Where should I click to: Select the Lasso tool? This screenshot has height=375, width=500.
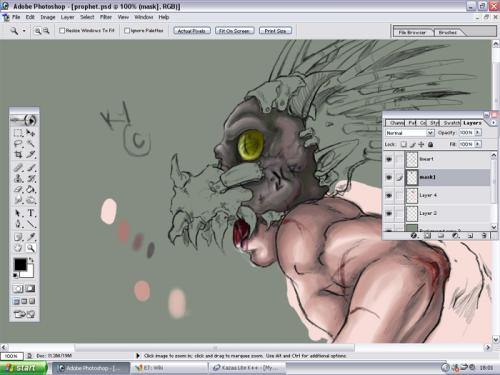click(18, 144)
